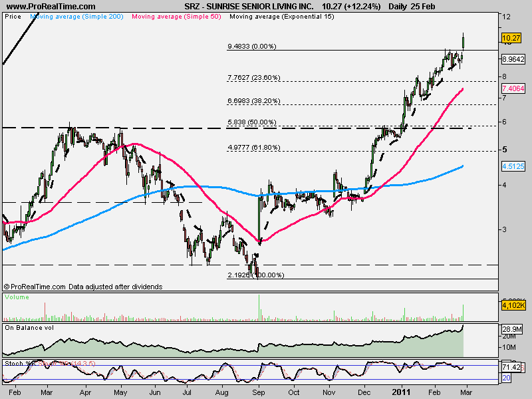The image size is (532, 399).
Task: Click the Jul label on the time axis
Action: coord(187,392)
